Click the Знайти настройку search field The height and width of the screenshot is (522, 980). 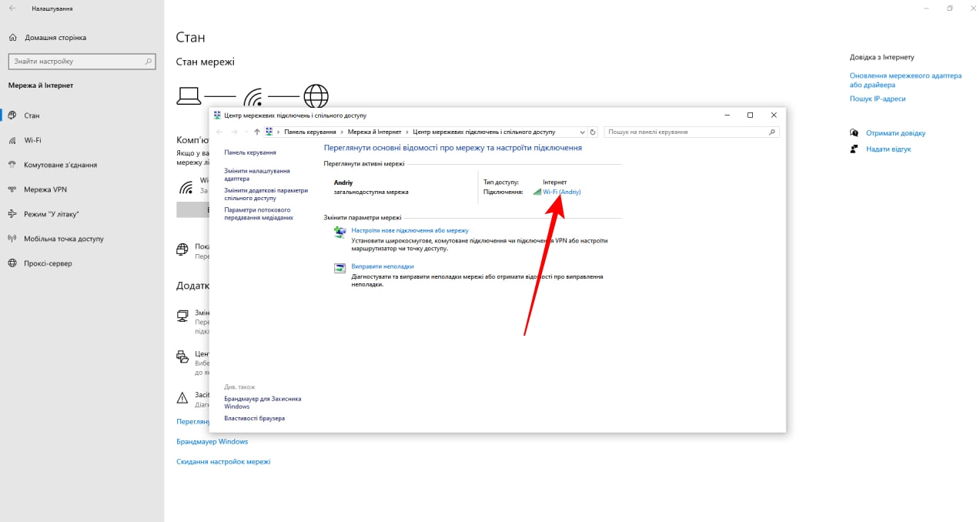coord(82,62)
